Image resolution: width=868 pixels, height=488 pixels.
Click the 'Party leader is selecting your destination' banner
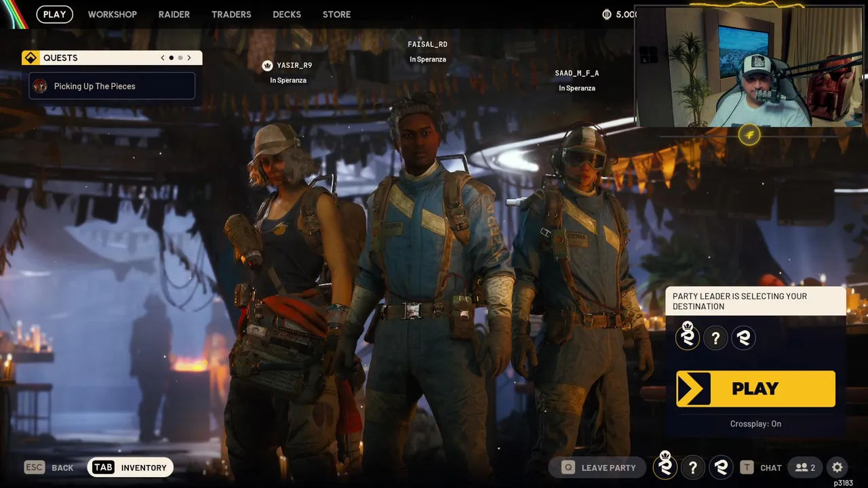[755, 301]
